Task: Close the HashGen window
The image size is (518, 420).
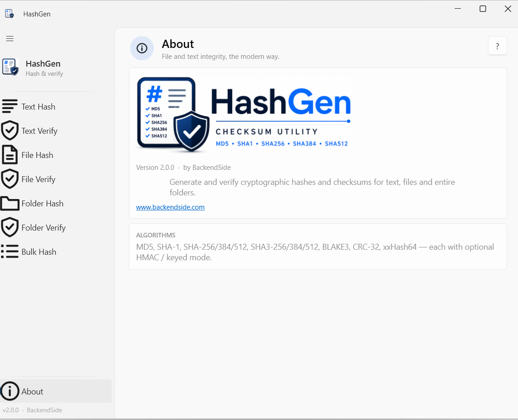Action: 508,9
